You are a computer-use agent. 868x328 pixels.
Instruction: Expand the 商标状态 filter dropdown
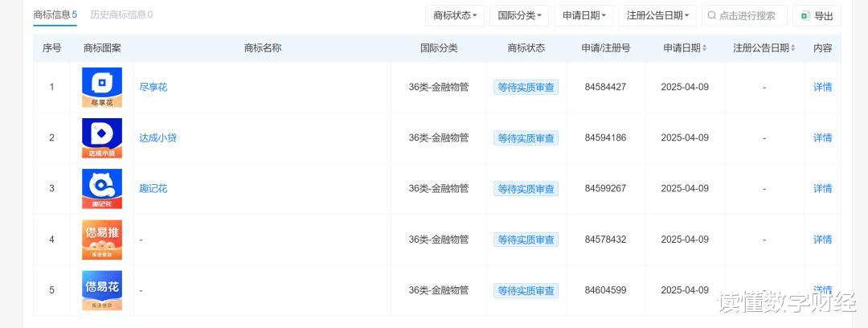(454, 15)
